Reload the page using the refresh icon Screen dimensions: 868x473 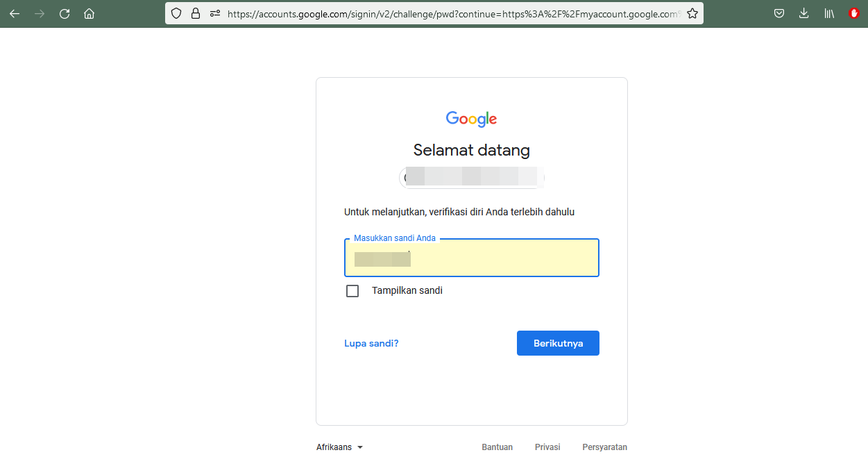tap(65, 13)
